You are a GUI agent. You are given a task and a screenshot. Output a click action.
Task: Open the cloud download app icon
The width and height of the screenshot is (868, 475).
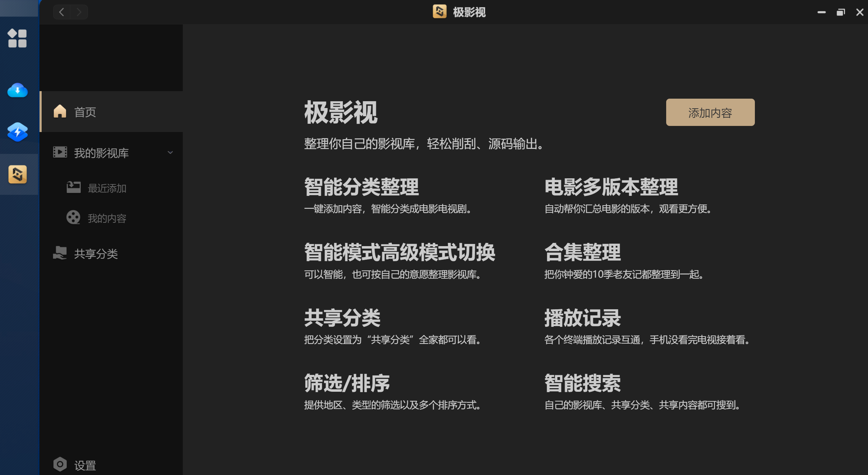(x=17, y=90)
